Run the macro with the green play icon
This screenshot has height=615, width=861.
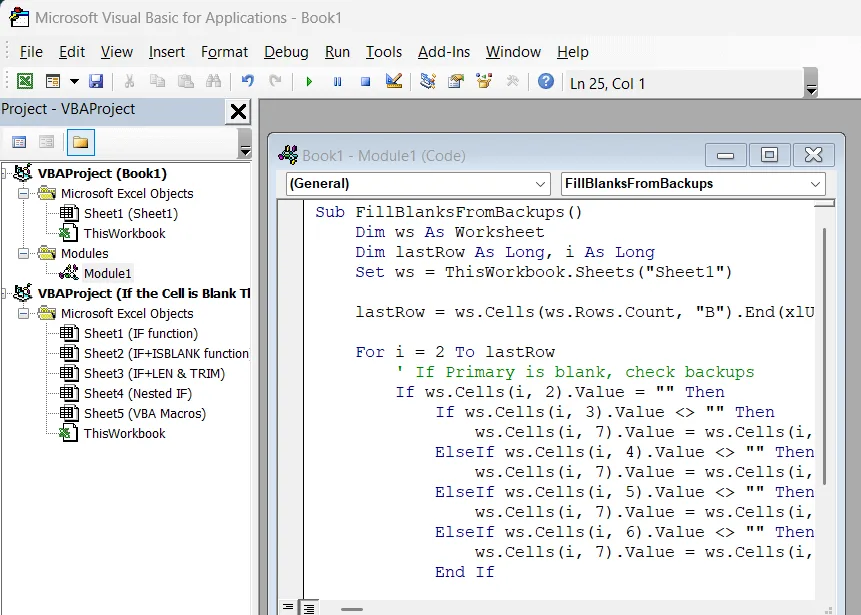pyautogui.click(x=309, y=82)
